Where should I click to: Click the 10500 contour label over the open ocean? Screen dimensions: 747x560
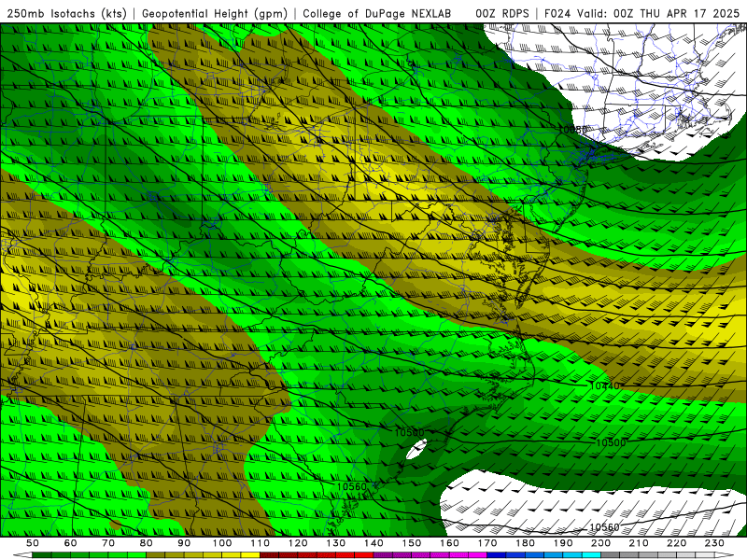tap(611, 442)
